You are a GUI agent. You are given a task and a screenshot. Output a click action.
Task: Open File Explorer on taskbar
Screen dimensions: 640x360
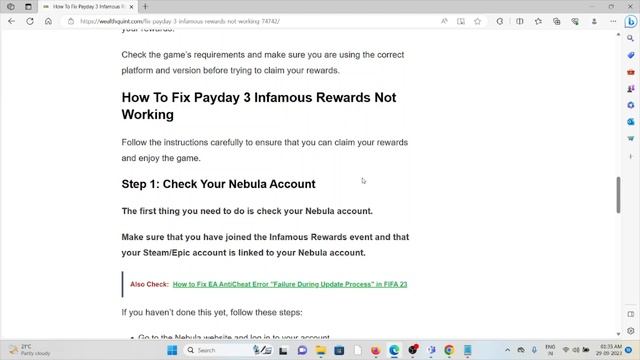click(321, 350)
